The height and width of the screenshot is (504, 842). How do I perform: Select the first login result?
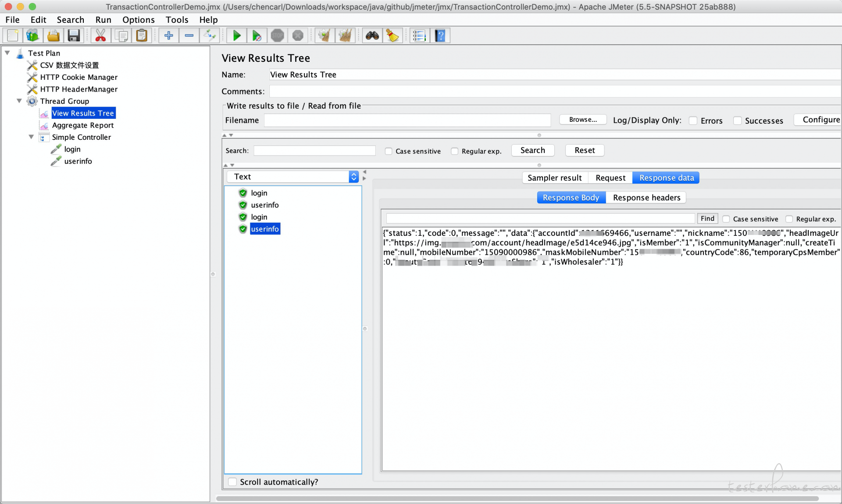[x=259, y=193]
